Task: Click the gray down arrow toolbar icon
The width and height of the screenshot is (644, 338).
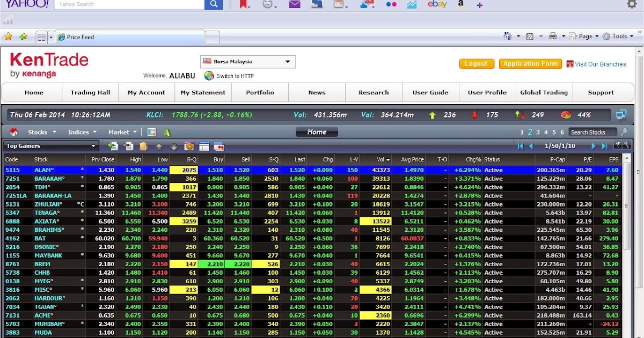Action: point(174,146)
